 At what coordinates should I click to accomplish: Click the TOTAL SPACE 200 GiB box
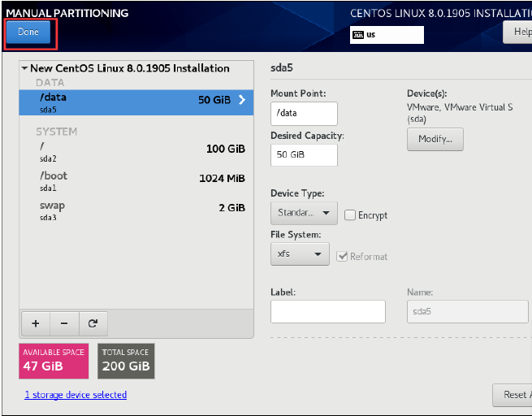click(x=126, y=361)
